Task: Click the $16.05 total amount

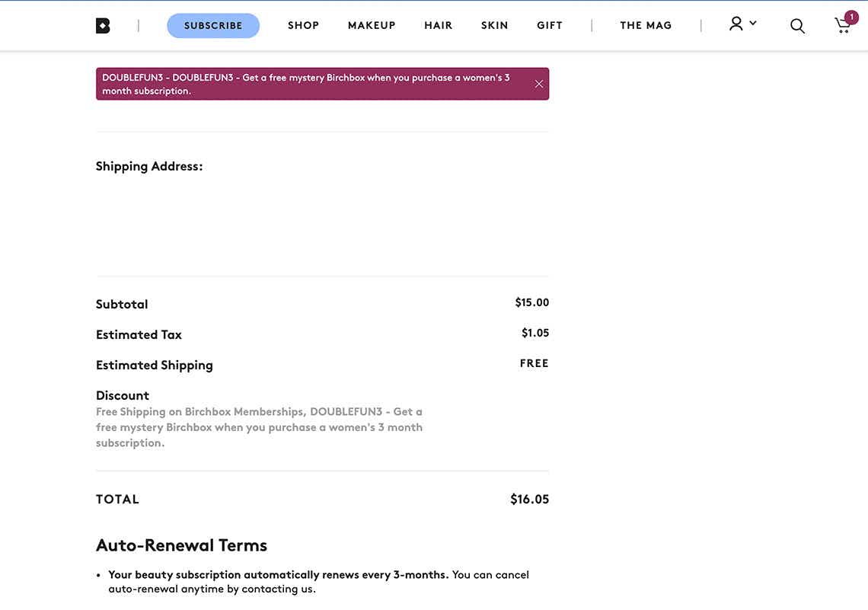Action: (x=530, y=500)
